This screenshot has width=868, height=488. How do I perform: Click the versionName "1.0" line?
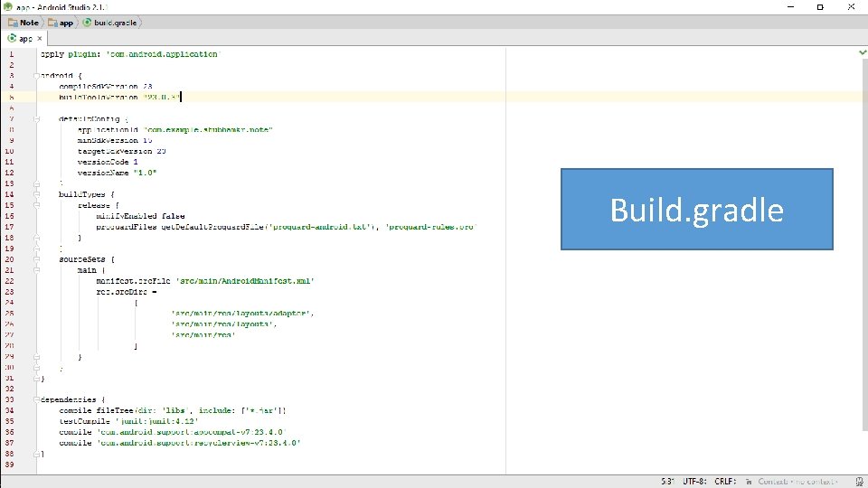click(x=117, y=173)
